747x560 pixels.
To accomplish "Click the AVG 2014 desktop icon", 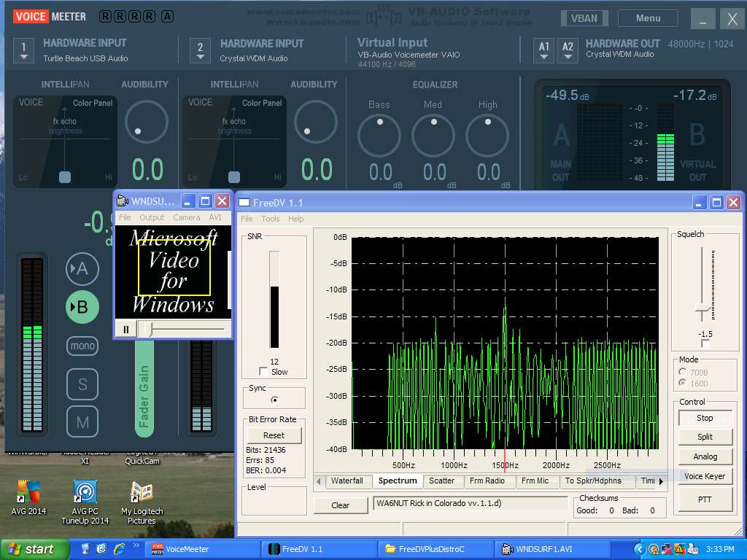I will pos(28,492).
